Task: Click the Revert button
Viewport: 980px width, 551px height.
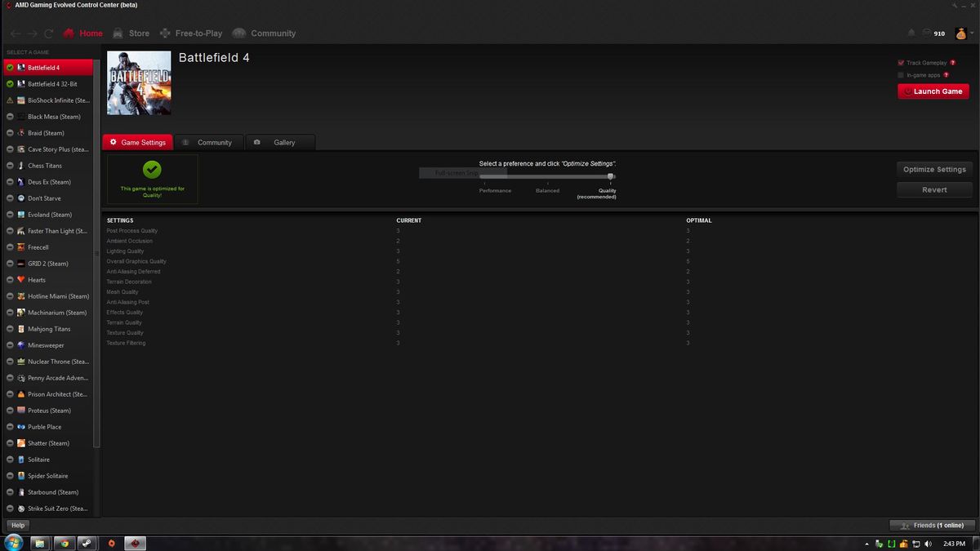Action: (x=933, y=189)
